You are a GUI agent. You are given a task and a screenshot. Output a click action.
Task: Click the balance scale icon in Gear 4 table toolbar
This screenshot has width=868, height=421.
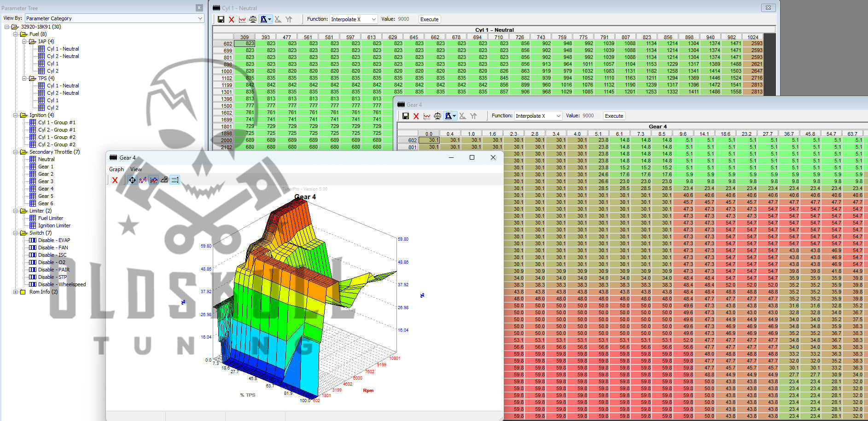(x=437, y=116)
